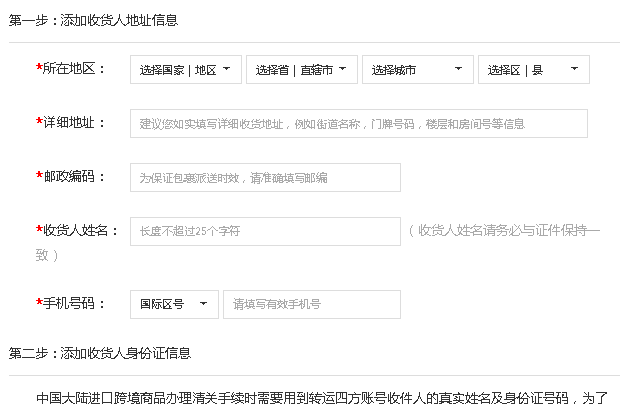Click the 详细地址 field label
Viewport: 639px width, 417px height.
[74, 123]
